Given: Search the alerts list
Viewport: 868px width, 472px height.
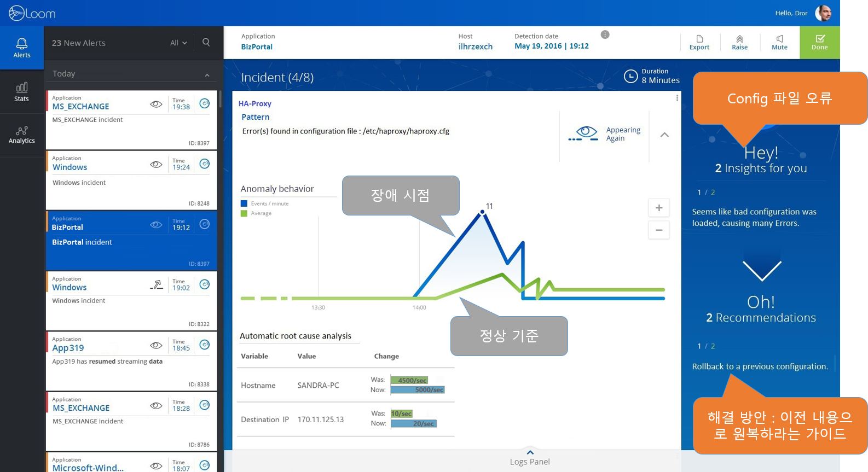Looking at the screenshot, I should tap(206, 42).
